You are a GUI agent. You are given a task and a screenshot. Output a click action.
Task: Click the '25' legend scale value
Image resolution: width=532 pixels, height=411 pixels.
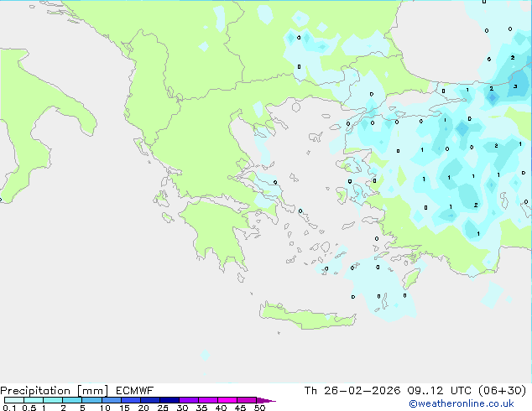pyautogui.click(x=163, y=408)
